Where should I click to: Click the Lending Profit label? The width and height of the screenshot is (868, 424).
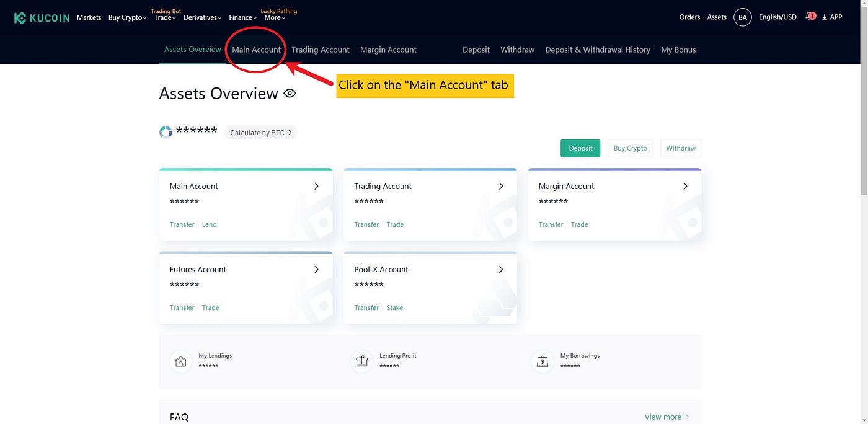coord(398,356)
